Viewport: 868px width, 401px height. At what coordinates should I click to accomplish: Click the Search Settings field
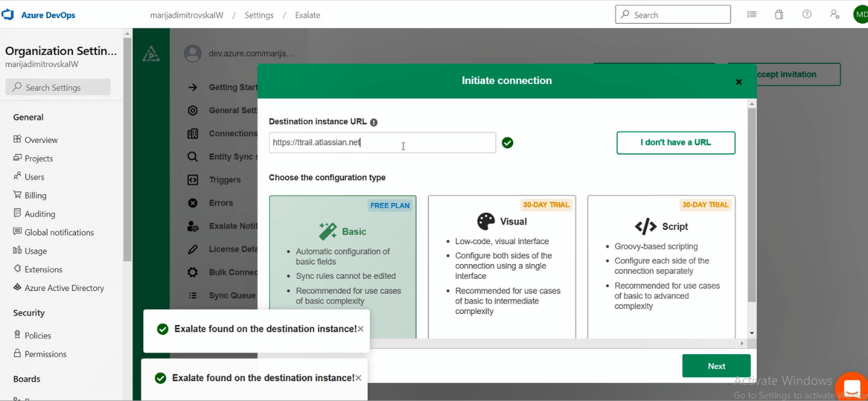(58, 87)
